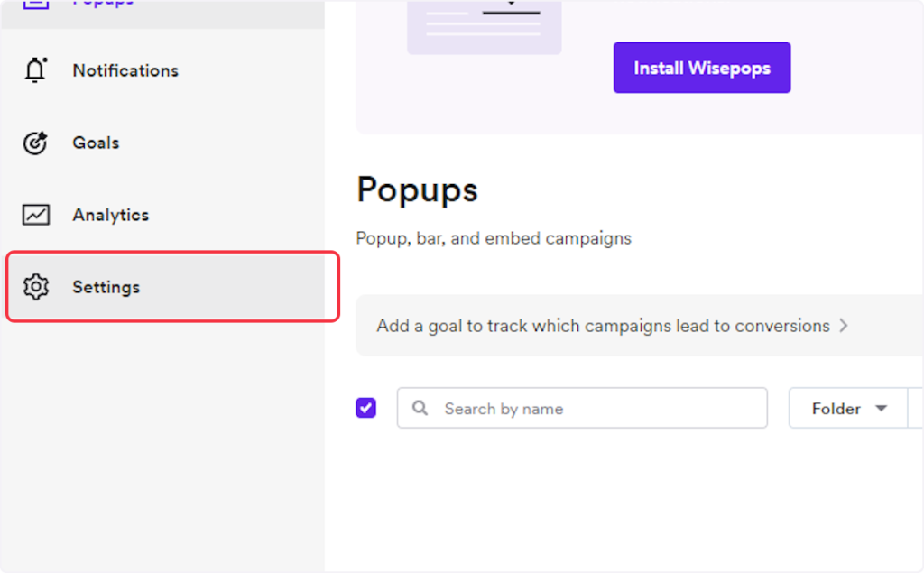The height and width of the screenshot is (573, 924).
Task: Click the Notifications bell icon
Action: tap(35, 70)
